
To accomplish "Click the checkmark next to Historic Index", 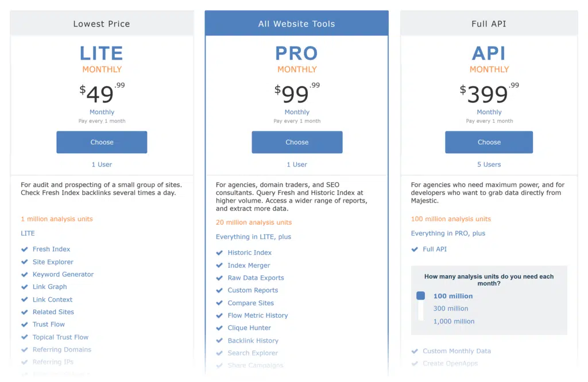I will (220, 253).
